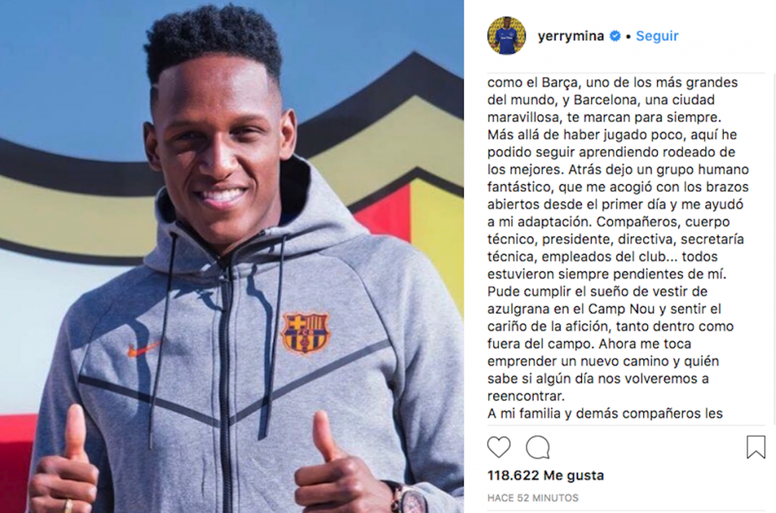
Task: Click the FC Barcelona crest on the hoodie
Action: point(305,332)
